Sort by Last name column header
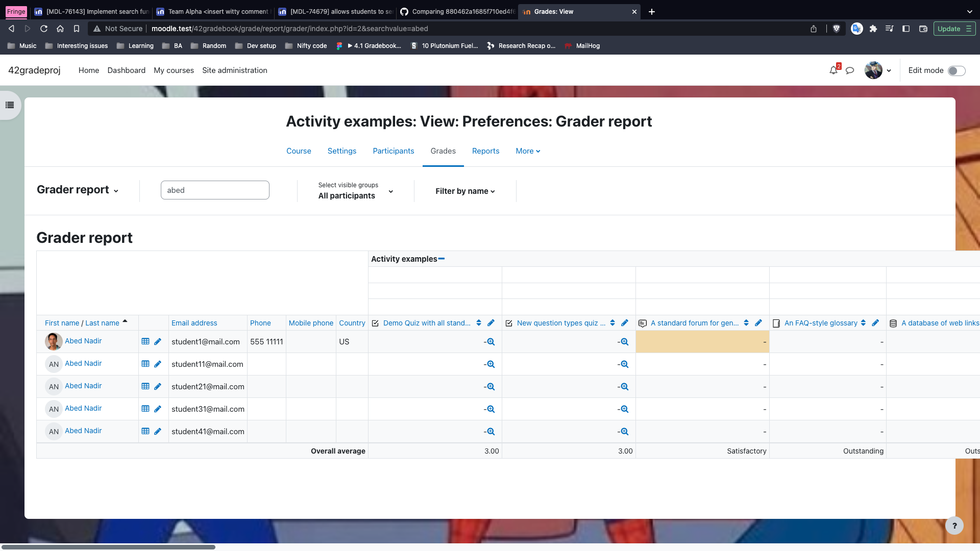This screenshot has height=551, width=980. (102, 323)
